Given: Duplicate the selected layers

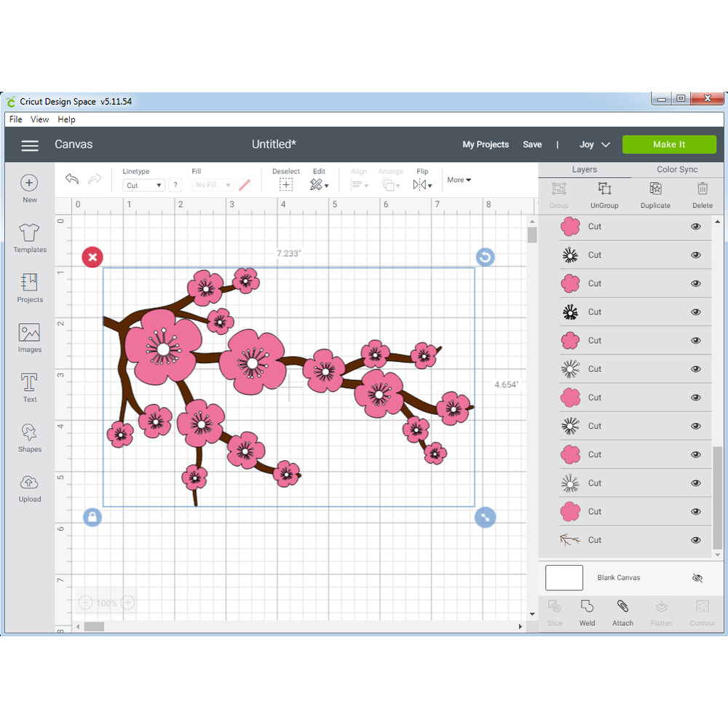Looking at the screenshot, I should pos(655,194).
